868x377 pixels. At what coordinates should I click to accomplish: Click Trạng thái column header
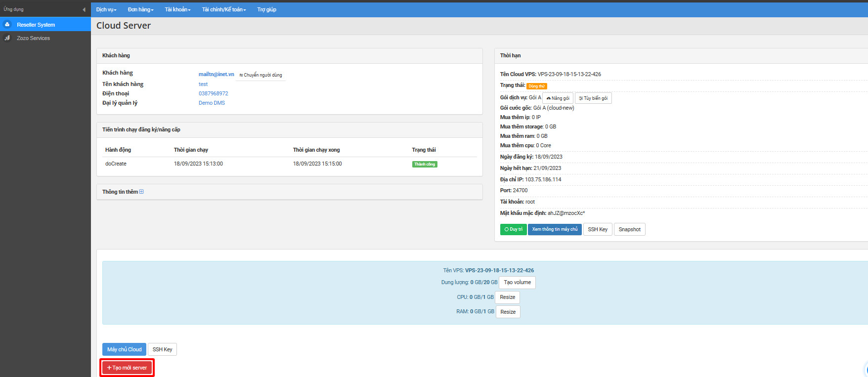424,150
